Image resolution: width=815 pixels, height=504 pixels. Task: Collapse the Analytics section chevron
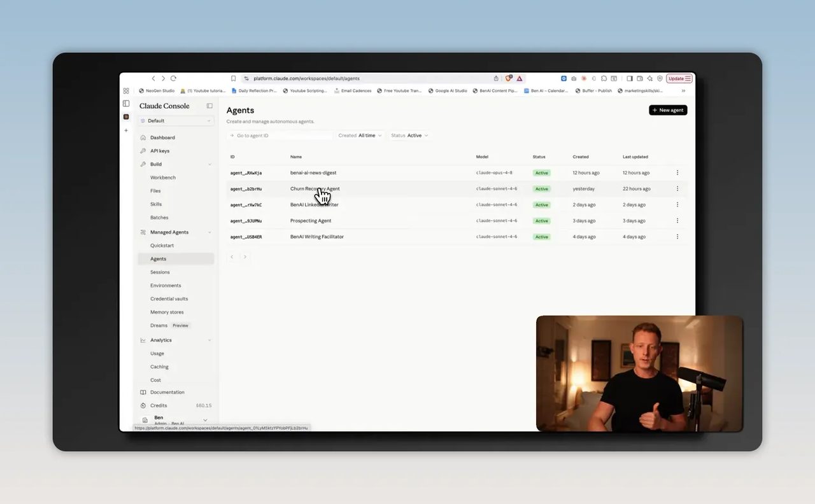[209, 340]
